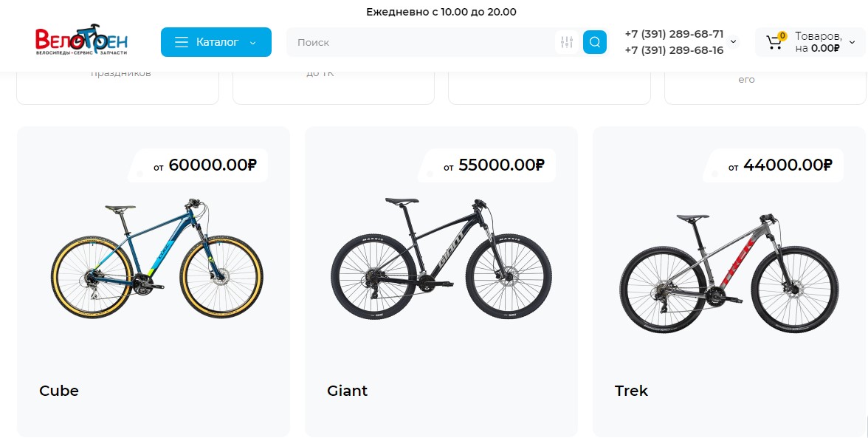This screenshot has width=868, height=438.
Task: Expand the cart summary dropdown arrow
Action: [853, 42]
